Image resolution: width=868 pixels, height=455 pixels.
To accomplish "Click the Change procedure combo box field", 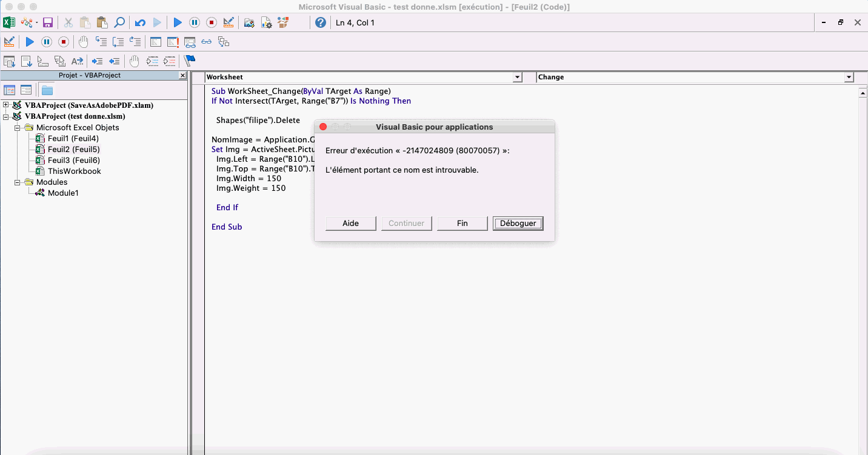I will click(x=695, y=77).
